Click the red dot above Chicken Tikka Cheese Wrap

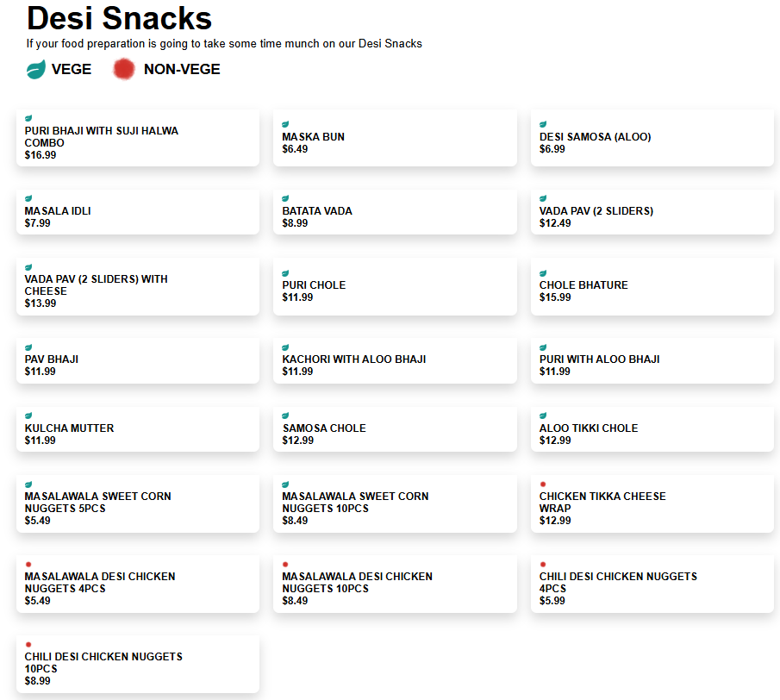543,484
